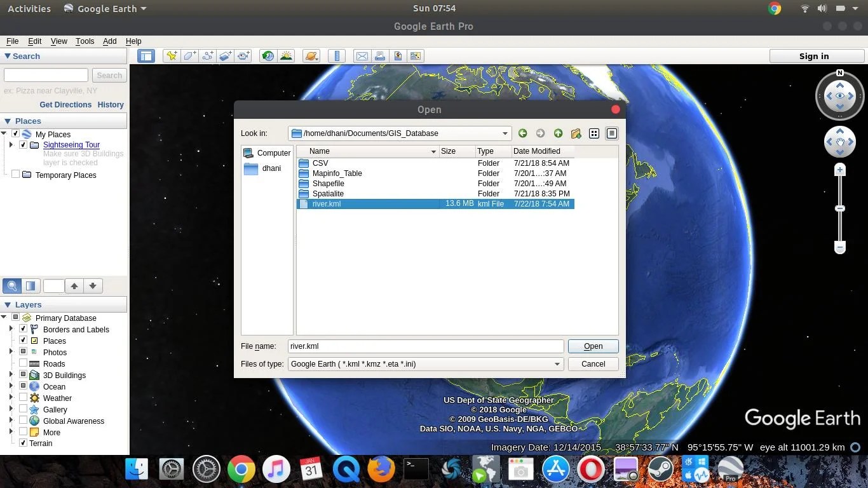Uncheck the Borders and Labels layer
The width and height of the screenshot is (868, 488).
(x=23, y=329)
